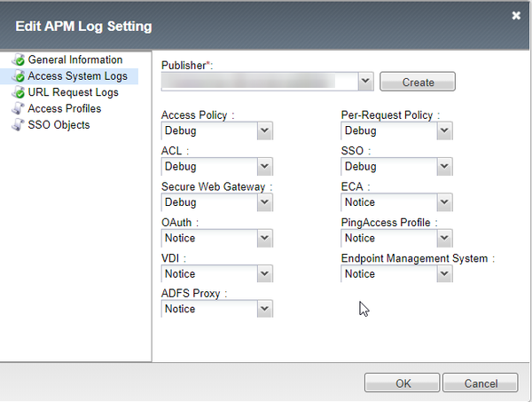Viewport: 532px width, 402px height.
Task: Expand the OAuth log level dropdown
Action: [264, 238]
